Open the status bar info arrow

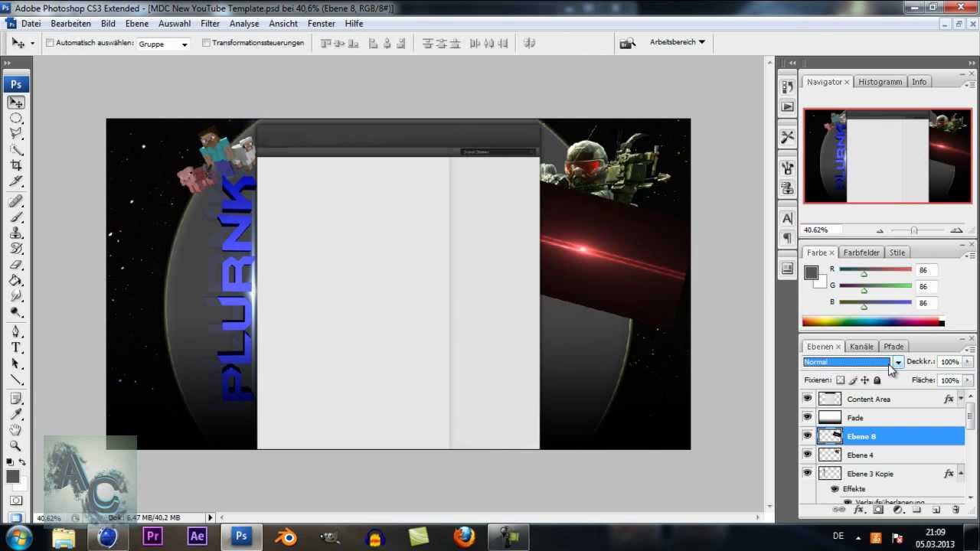211,518
